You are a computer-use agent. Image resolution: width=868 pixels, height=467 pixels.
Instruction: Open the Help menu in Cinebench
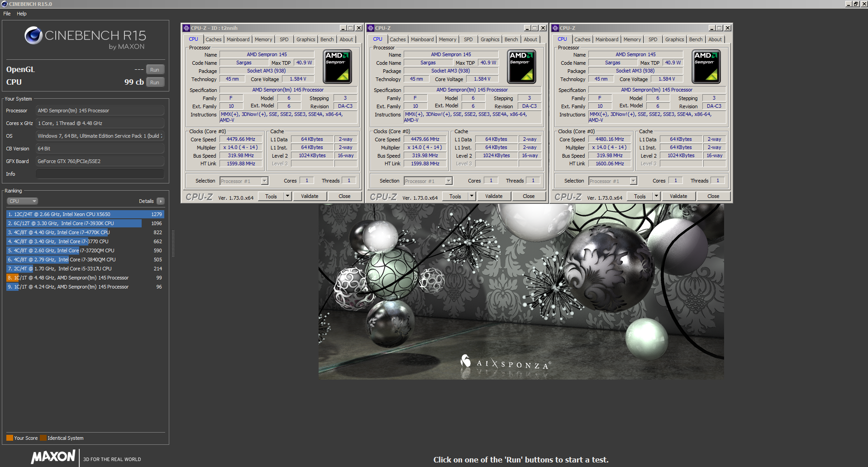point(22,14)
